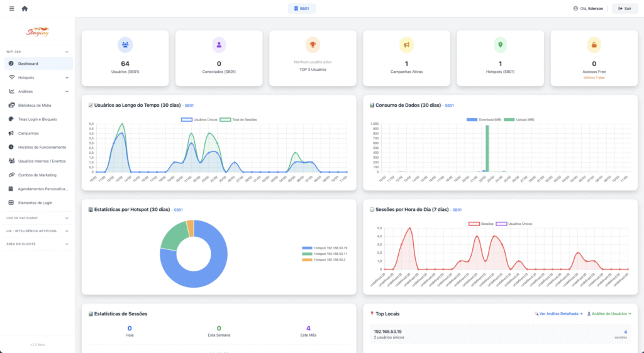Click the Hotspots location pin icon

pos(500,45)
